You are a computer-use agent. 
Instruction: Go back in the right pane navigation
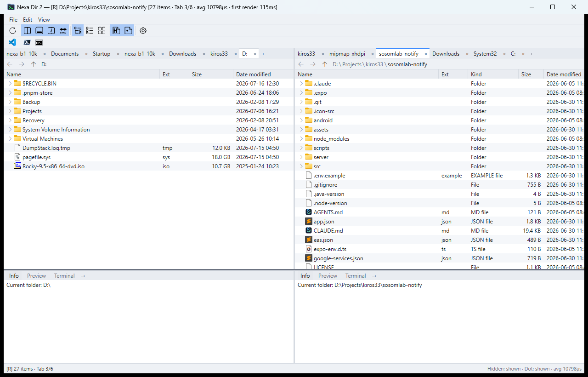tap(301, 64)
